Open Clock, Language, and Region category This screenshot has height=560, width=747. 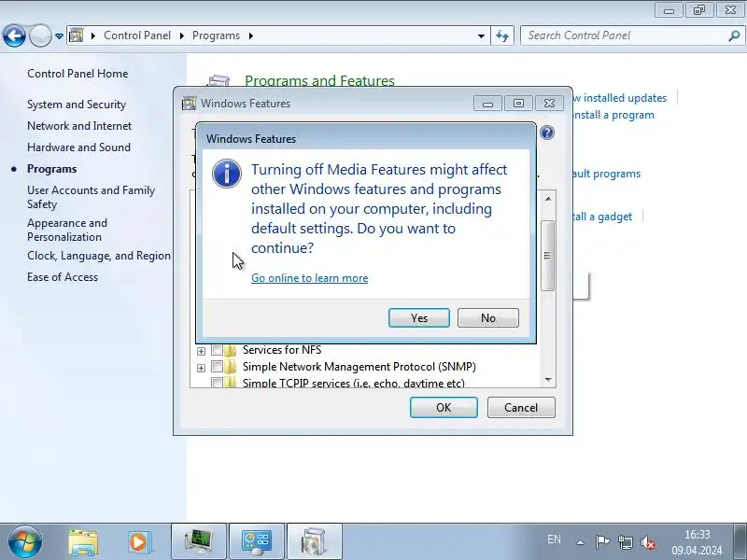[x=99, y=256]
